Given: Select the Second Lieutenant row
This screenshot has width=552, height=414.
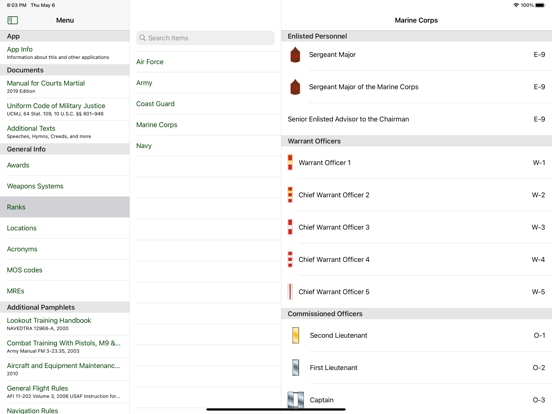Looking at the screenshot, I should (416, 335).
